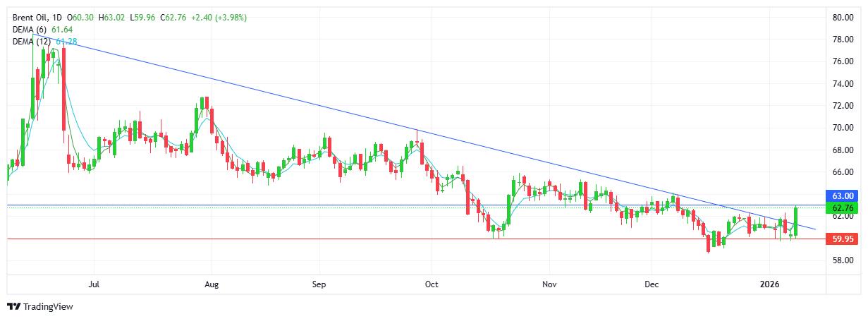Click the 58.00 level on price scale
Viewport: 868px width, 319px height.
pos(844,260)
